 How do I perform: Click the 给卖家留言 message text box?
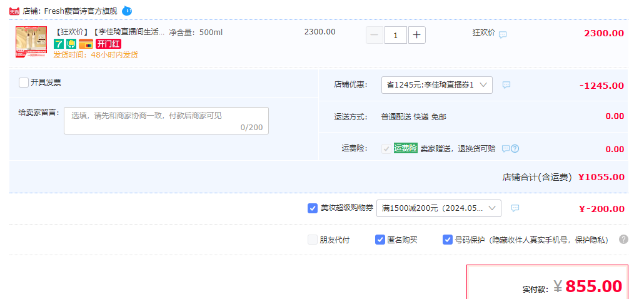166,121
